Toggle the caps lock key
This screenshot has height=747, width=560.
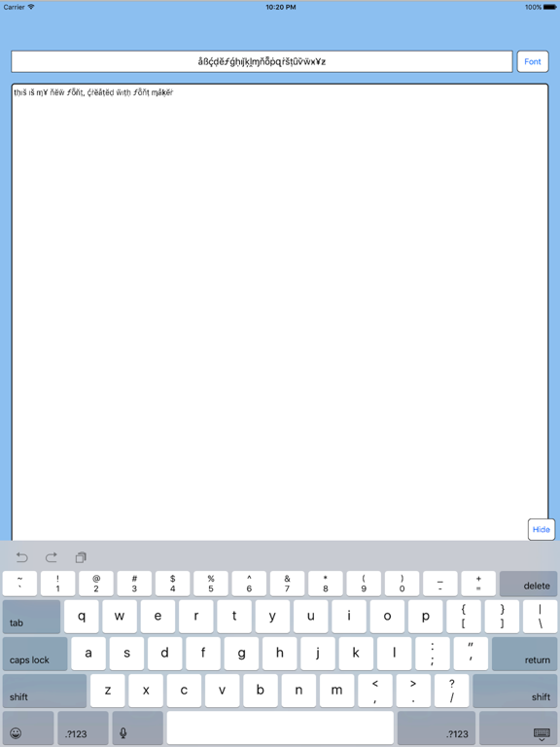(x=35, y=654)
